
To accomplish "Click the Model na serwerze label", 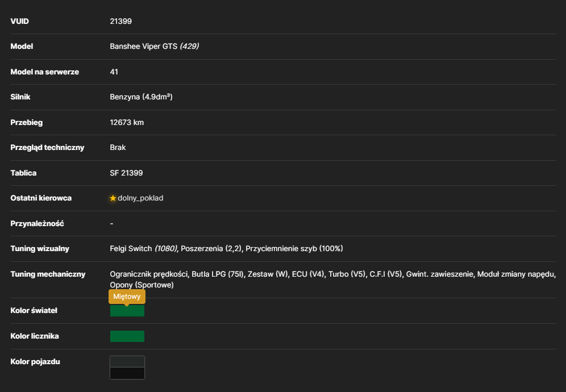I will (45, 72).
